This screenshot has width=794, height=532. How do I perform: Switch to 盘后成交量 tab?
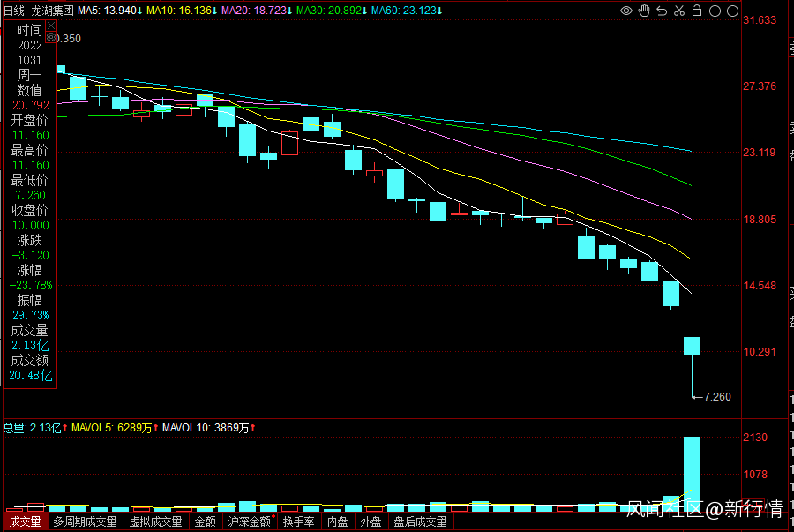[x=420, y=521]
